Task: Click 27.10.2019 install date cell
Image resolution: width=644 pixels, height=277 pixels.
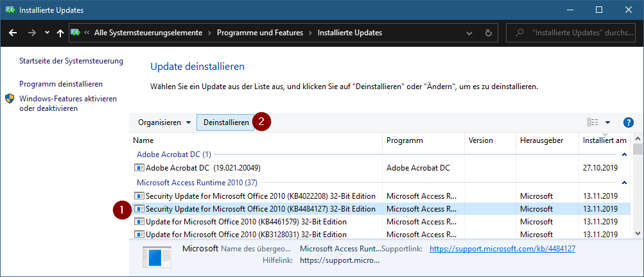Action: coord(600,168)
